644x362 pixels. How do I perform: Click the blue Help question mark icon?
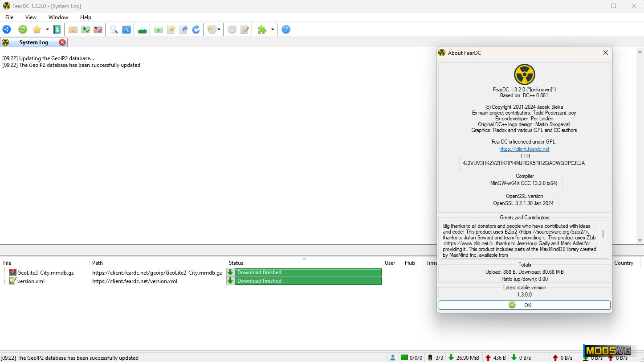click(x=286, y=29)
